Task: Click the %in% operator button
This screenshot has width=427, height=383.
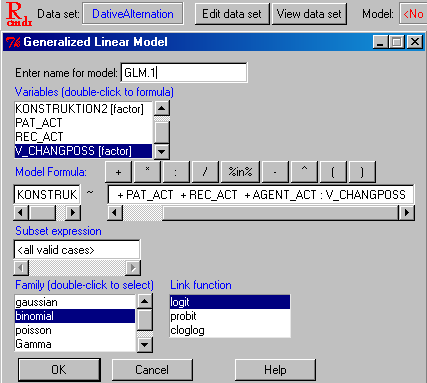Action: (241, 172)
